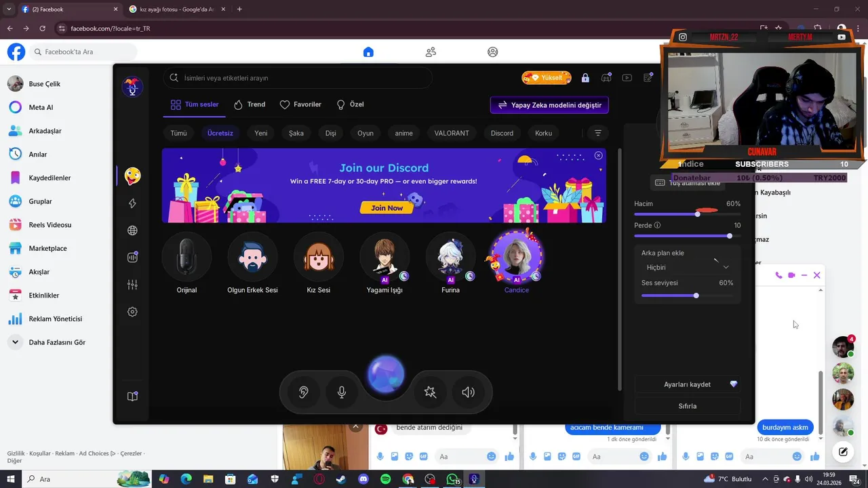This screenshot has height=488, width=868.
Task: Click Yapay Zeka modelini değiştir button
Action: [x=549, y=105]
